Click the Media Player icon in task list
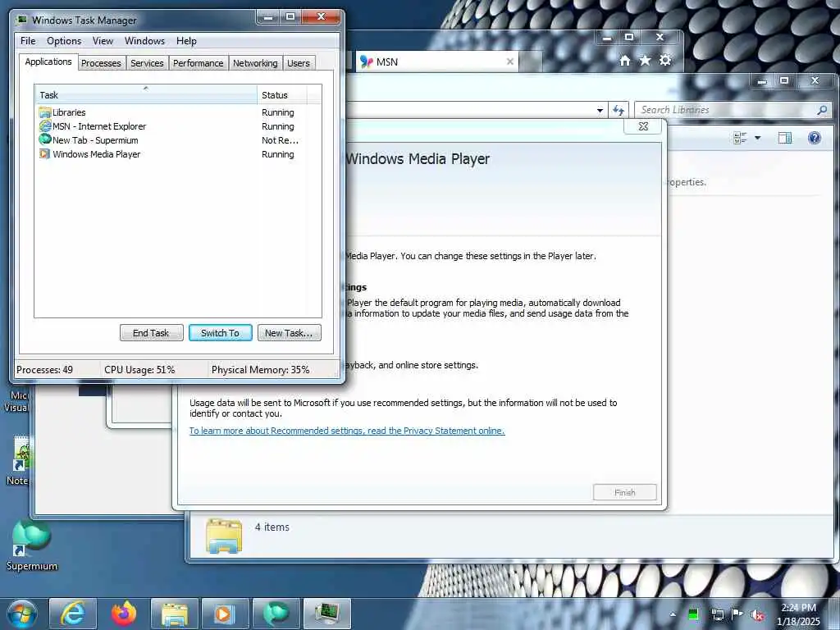The width and height of the screenshot is (840, 630). pos(45,154)
